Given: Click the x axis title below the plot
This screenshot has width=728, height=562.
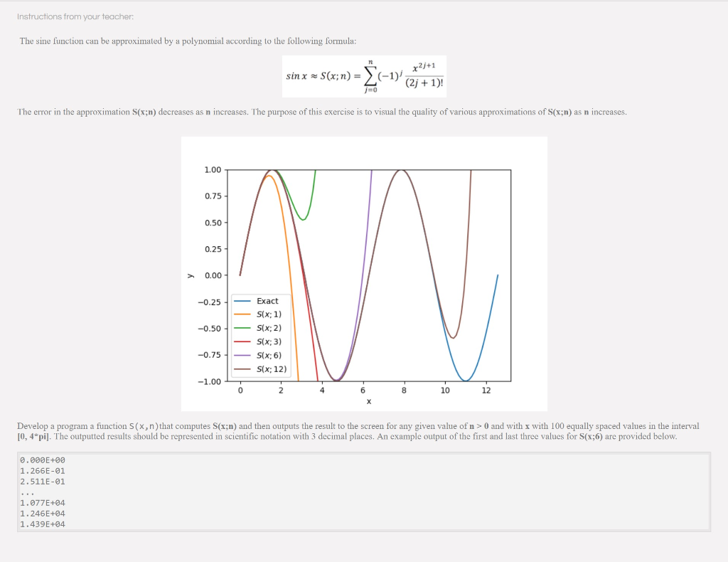Looking at the screenshot, I should pos(369,402).
